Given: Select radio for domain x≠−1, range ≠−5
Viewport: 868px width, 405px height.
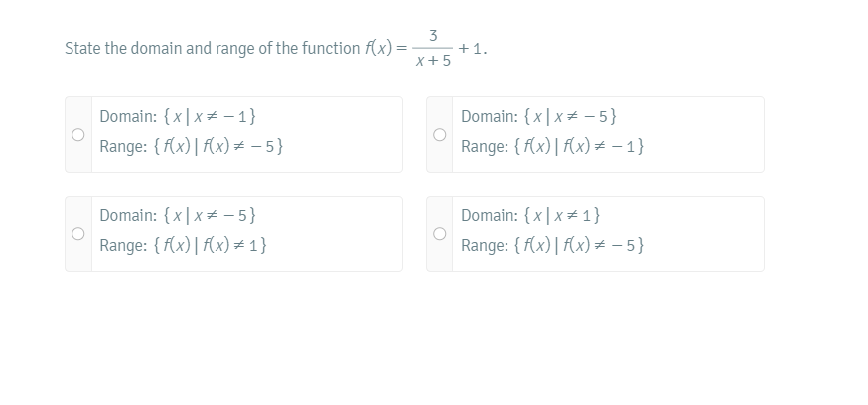Looking at the screenshot, I should tap(78, 134).
